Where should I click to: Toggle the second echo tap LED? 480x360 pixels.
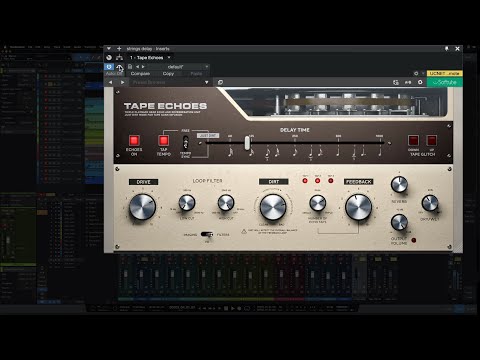318,181
